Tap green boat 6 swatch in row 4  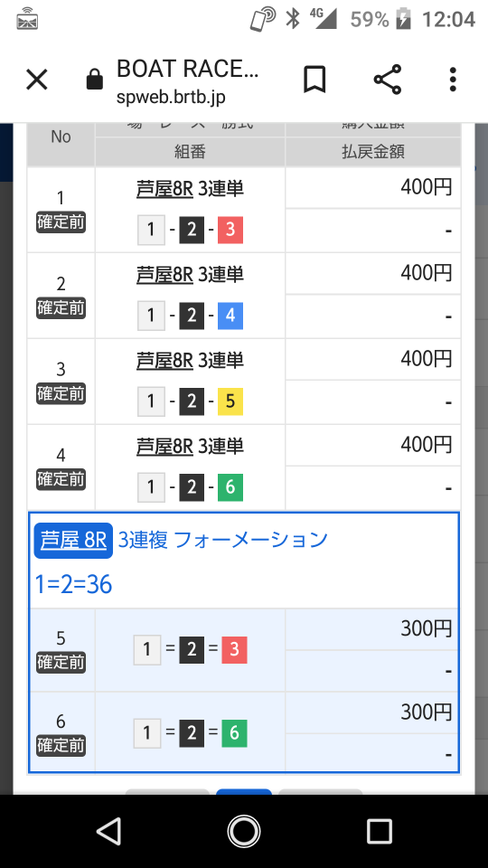[230, 487]
